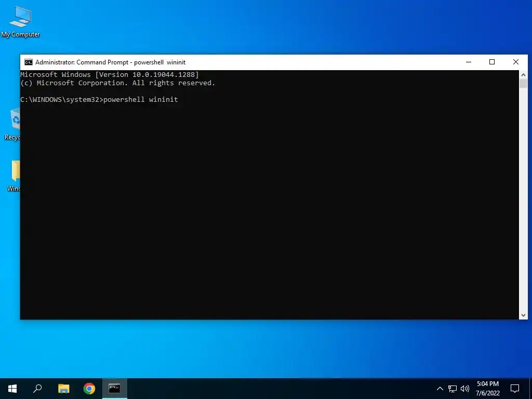Show hidden system tray icons
This screenshot has height=399, width=532.
(440, 389)
